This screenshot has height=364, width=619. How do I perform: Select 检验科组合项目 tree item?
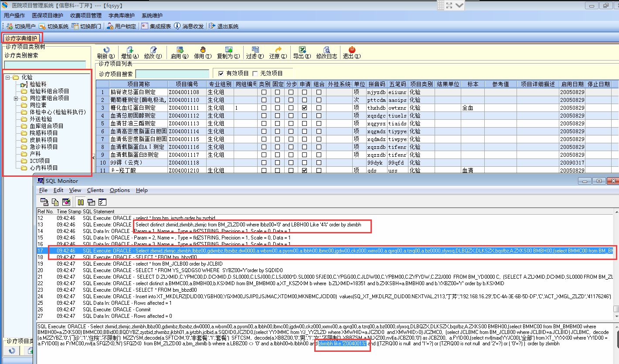pyautogui.click(x=49, y=91)
